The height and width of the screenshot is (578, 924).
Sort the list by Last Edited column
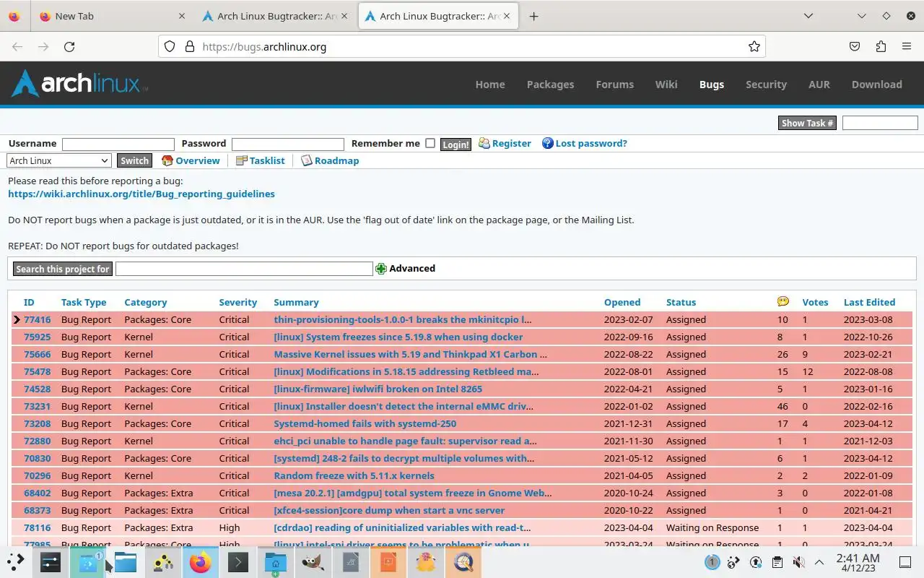[869, 302]
